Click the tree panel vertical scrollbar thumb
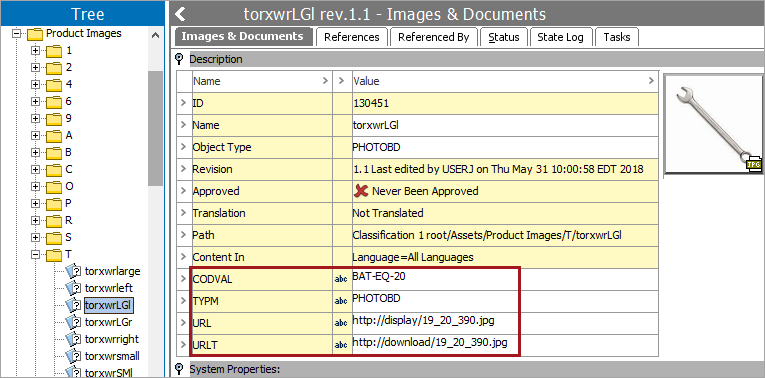This screenshot has height=378, width=765. pos(156,128)
